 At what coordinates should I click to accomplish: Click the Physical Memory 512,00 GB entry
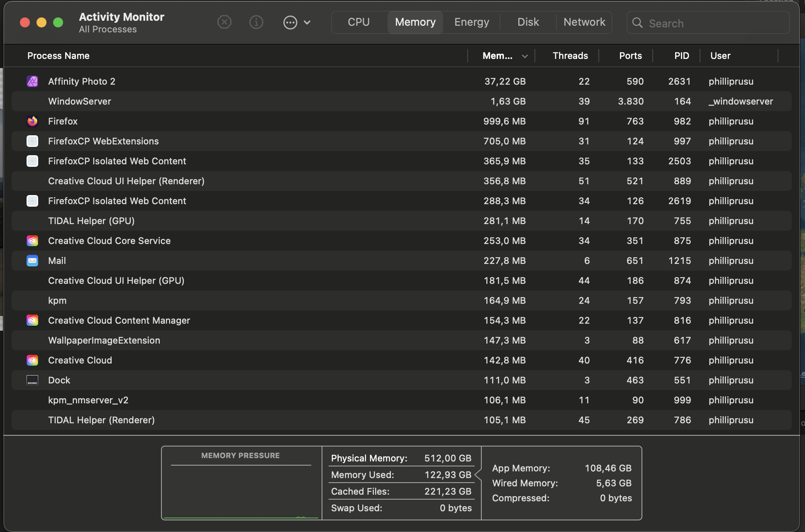pos(401,458)
